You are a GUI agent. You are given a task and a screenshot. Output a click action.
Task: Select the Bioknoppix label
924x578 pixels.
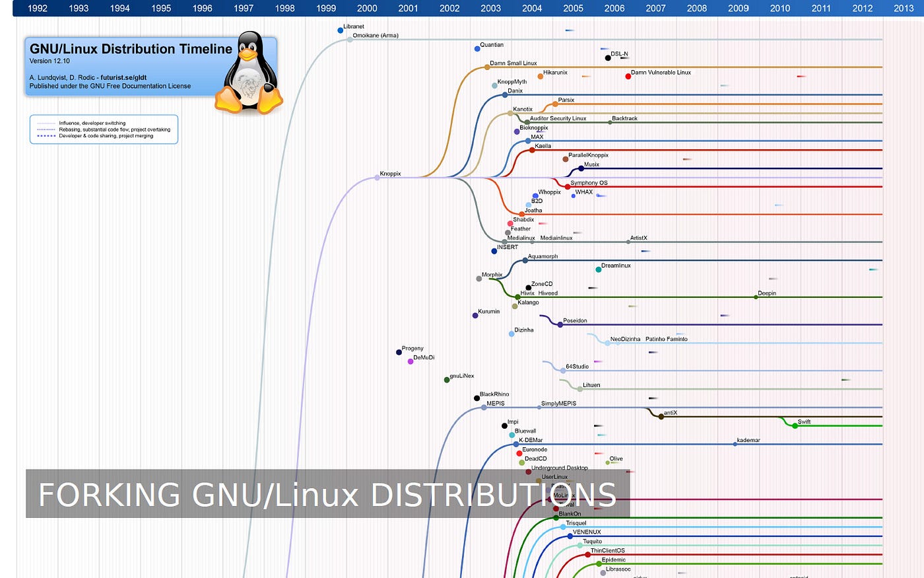point(534,128)
